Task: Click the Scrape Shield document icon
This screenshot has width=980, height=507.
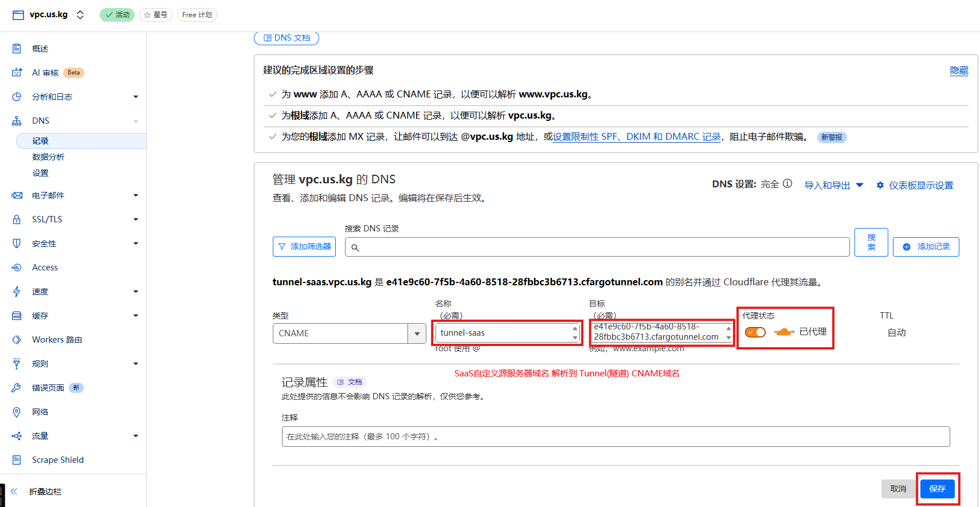Action: [17, 460]
